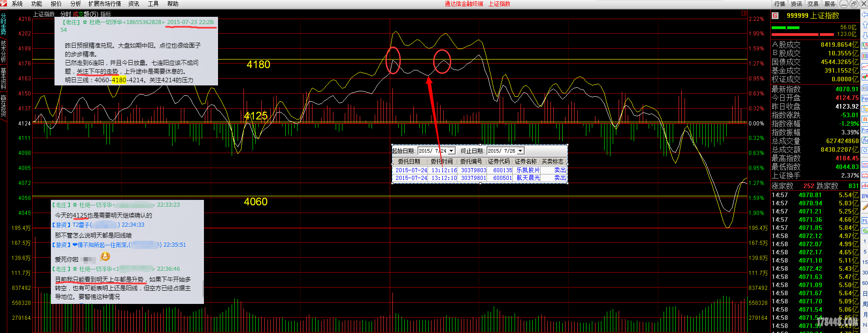Click the F5 icon in right toolbar
The width and height of the screenshot is (868, 333).
(864, 221)
